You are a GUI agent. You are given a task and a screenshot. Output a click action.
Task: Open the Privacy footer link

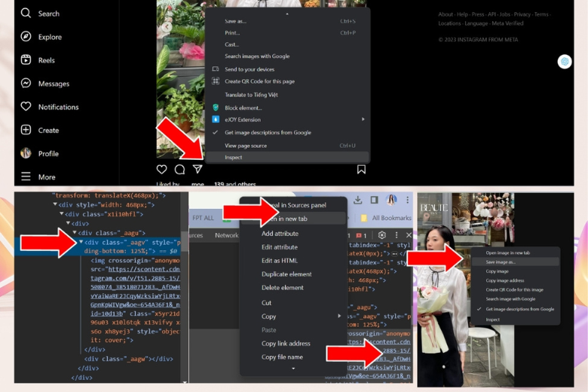tap(522, 14)
